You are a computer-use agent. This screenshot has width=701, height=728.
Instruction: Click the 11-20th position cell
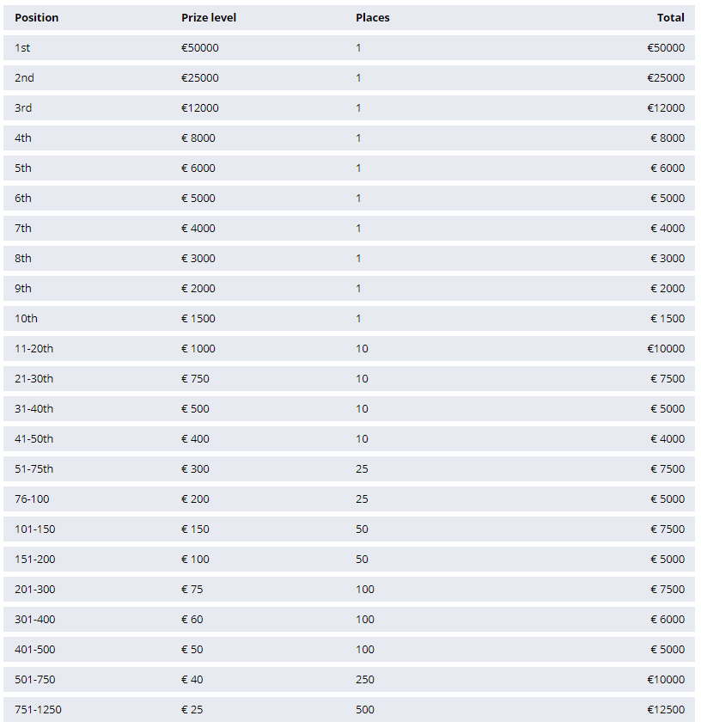[x=34, y=349]
